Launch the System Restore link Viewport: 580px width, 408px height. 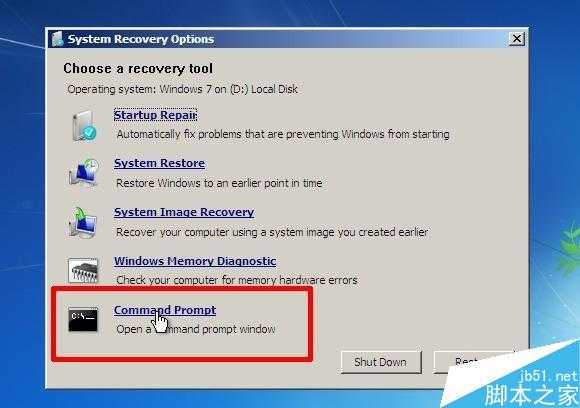point(159,163)
